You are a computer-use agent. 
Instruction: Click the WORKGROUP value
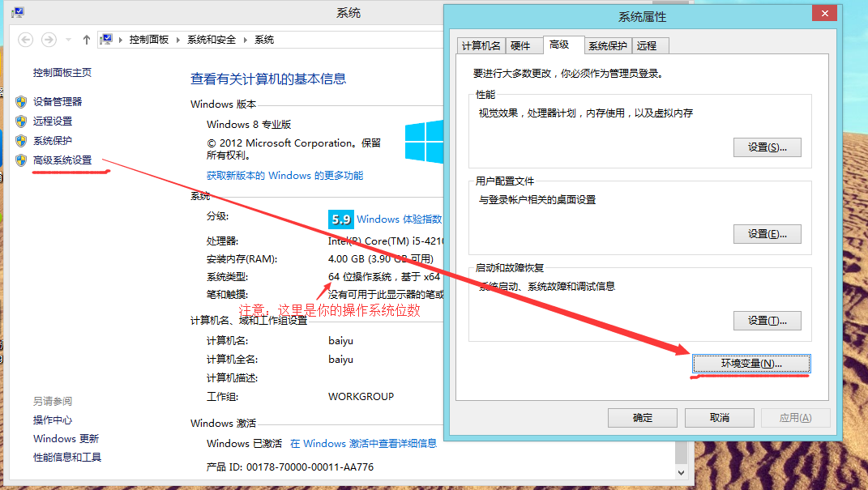[x=361, y=397]
